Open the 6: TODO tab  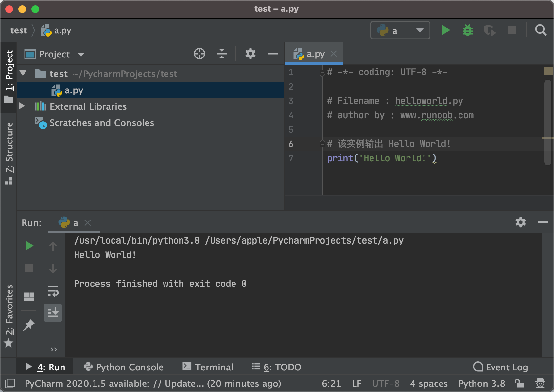[276, 367]
